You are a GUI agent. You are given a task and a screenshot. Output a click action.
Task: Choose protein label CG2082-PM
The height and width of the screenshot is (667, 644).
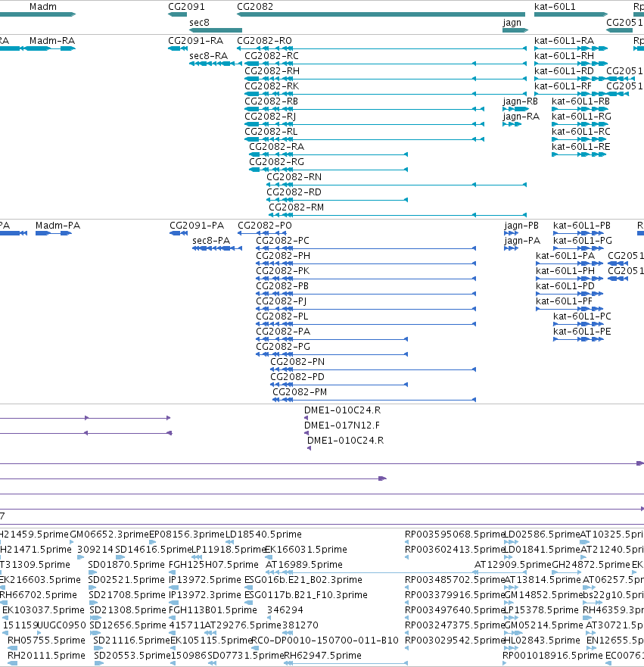point(300,392)
